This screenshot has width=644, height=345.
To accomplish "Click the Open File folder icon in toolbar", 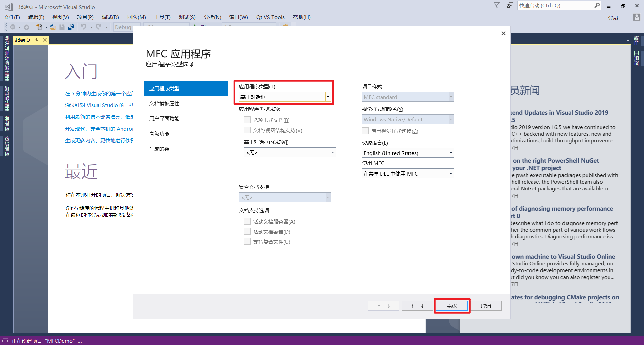I will [x=53, y=27].
